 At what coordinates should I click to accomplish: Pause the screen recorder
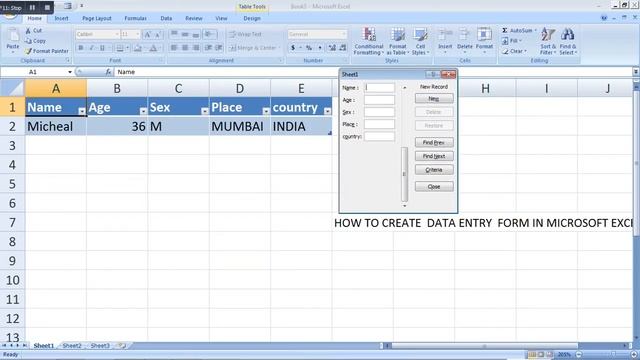[32, 7]
